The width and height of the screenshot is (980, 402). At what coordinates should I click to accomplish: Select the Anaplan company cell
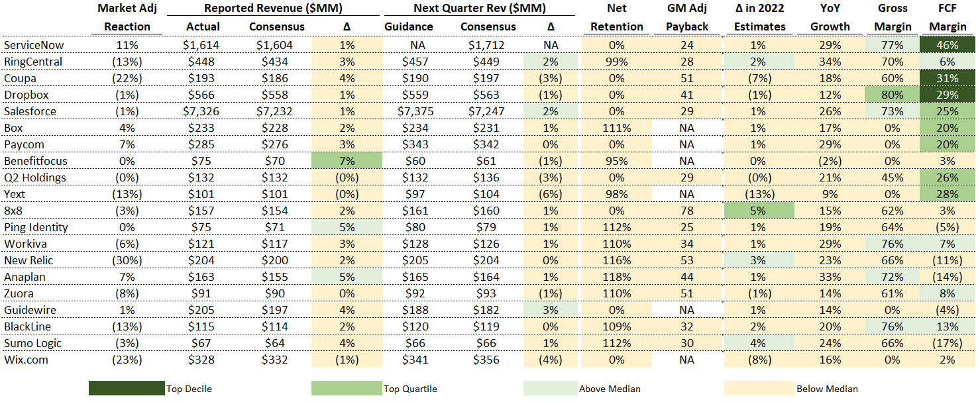pyautogui.click(x=25, y=277)
